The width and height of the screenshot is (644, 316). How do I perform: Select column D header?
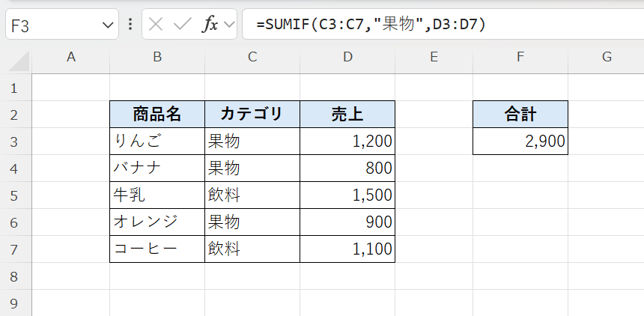pyautogui.click(x=347, y=57)
